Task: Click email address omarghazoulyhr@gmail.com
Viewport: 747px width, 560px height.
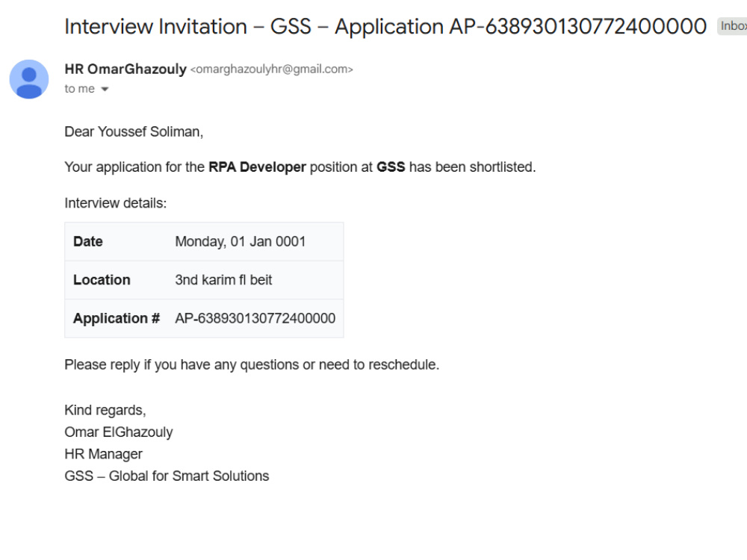Action: (x=272, y=69)
